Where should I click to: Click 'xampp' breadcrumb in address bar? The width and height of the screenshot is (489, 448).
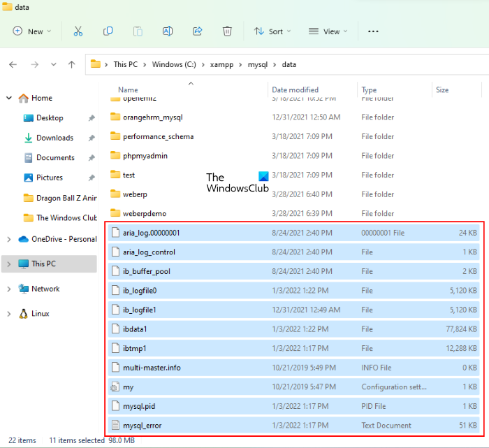pos(221,64)
